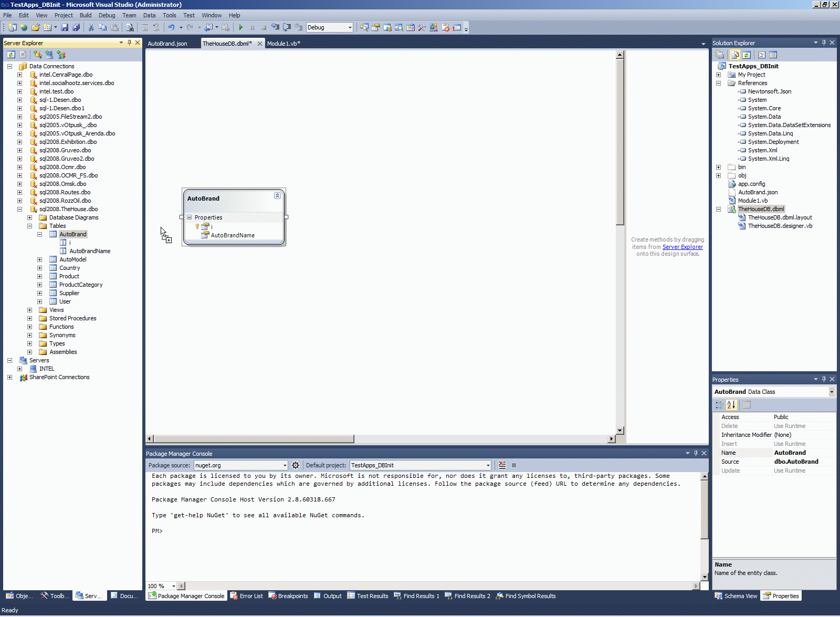This screenshot has width=840, height=617.
Task: Open the Debug configuration dropdown
Action: point(350,27)
